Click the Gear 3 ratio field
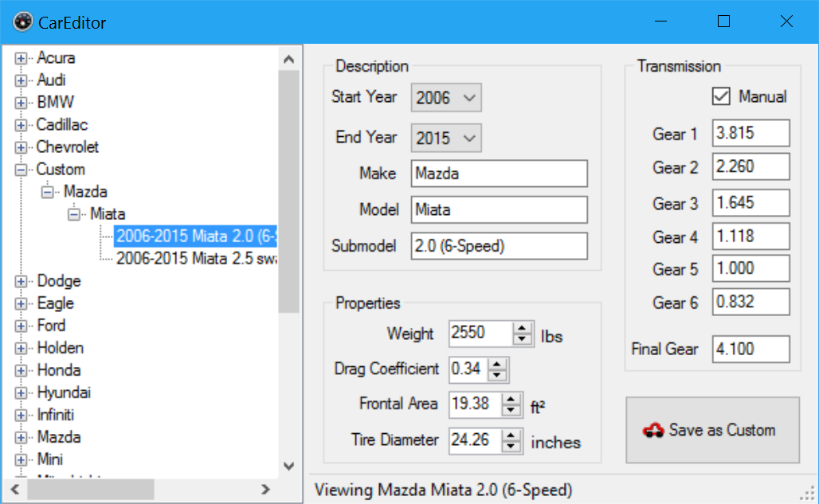This screenshot has height=504, width=819. click(x=750, y=202)
